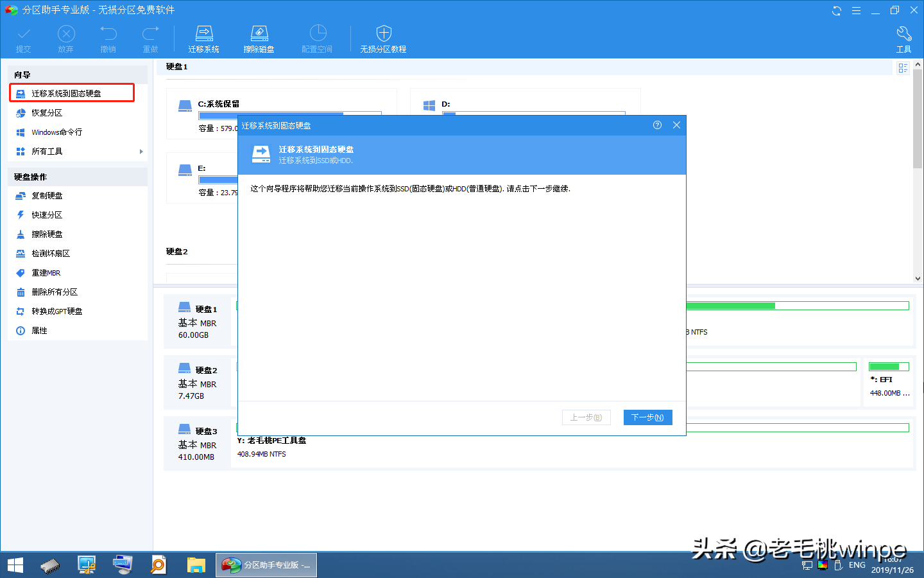Click the 分区助手 button in the taskbar

(266, 565)
